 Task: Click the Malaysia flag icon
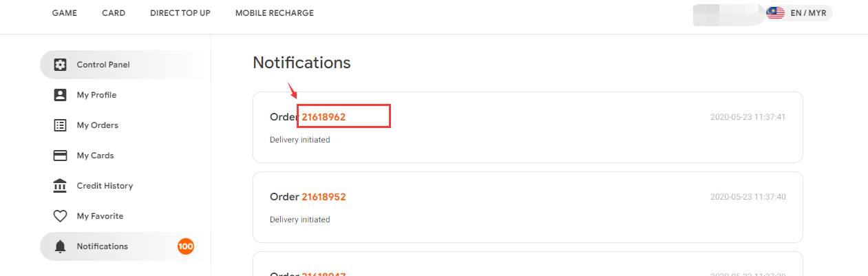[x=776, y=13]
